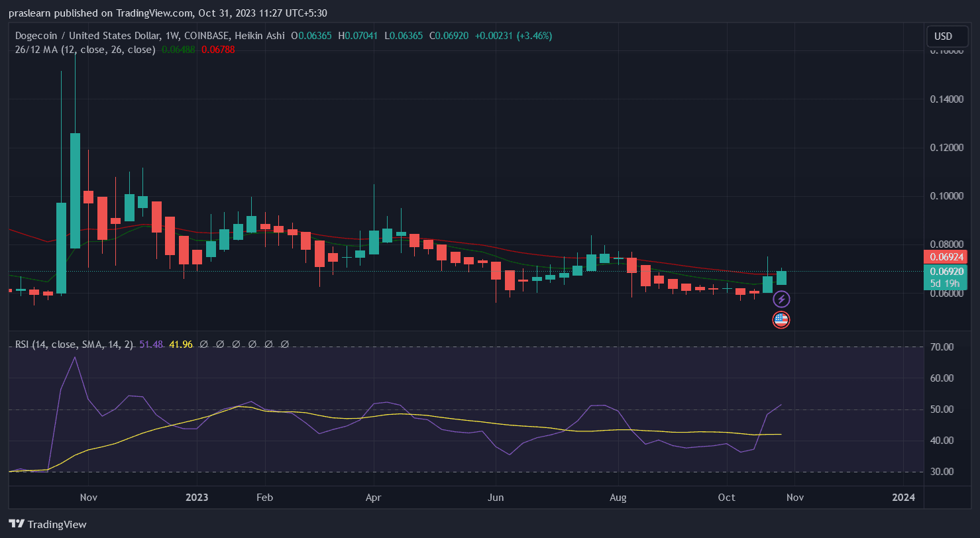Select the RSI indicator legend label

74,345
